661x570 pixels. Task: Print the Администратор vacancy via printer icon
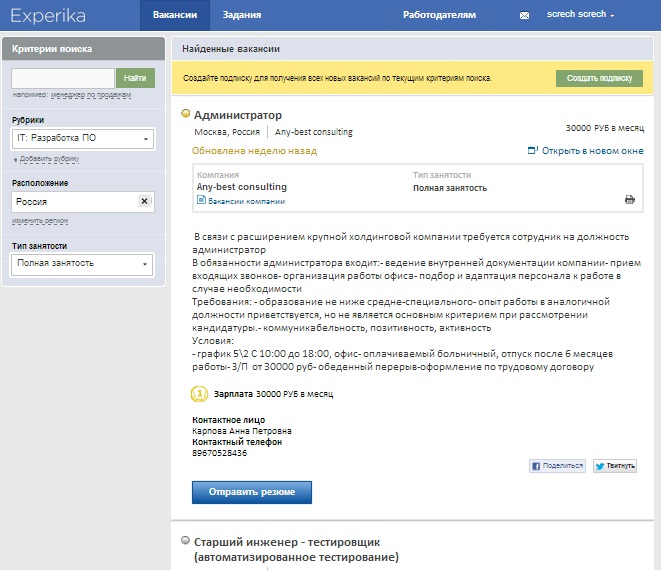(x=629, y=199)
